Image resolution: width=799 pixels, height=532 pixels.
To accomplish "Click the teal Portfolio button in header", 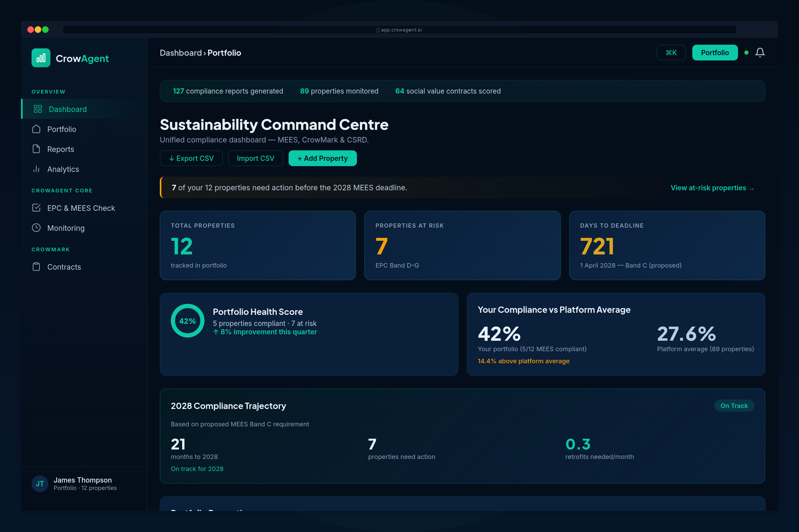I will pos(715,53).
